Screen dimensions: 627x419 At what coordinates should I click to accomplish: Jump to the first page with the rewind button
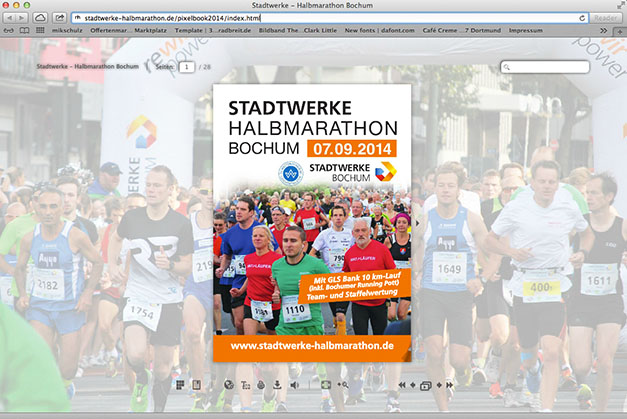pos(402,385)
